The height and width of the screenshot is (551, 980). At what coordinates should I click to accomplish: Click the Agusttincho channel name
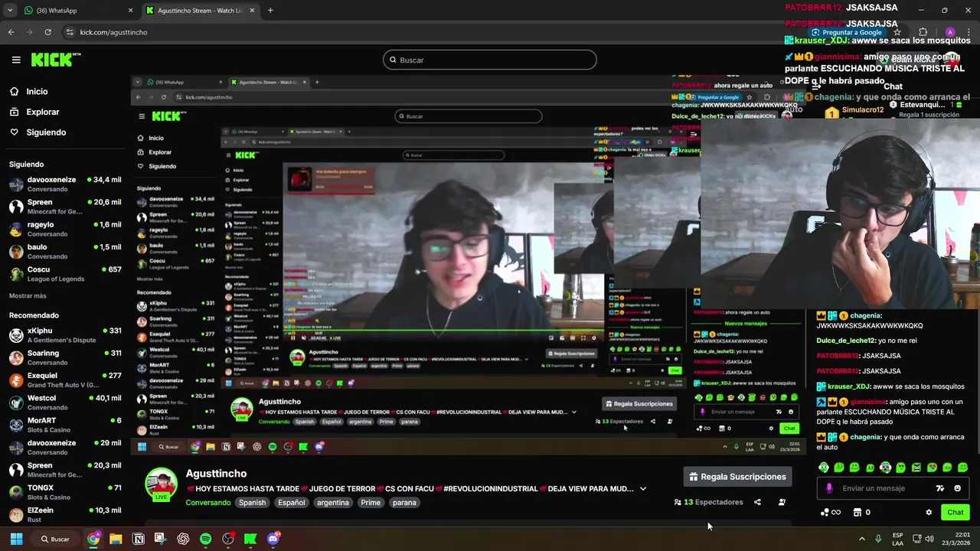coord(216,474)
